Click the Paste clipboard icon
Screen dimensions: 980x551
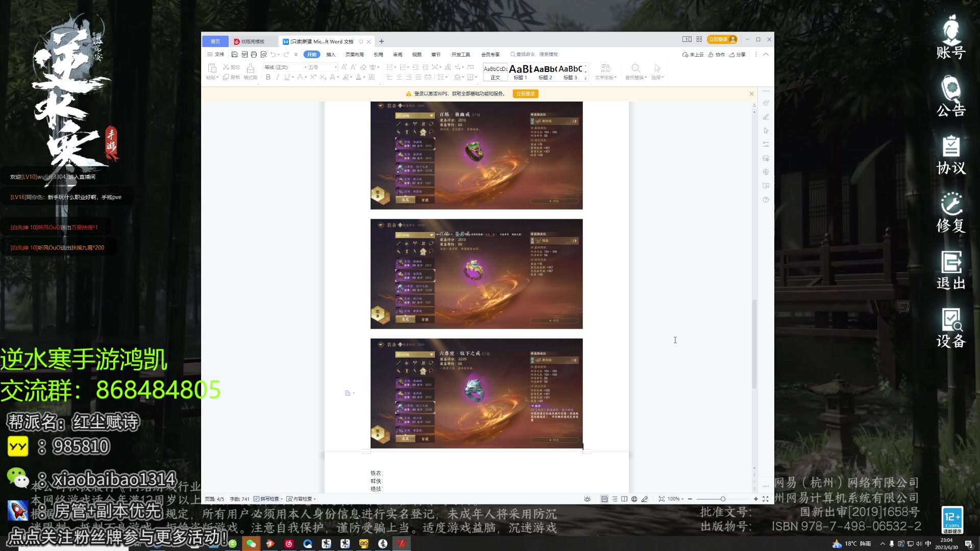click(x=212, y=68)
